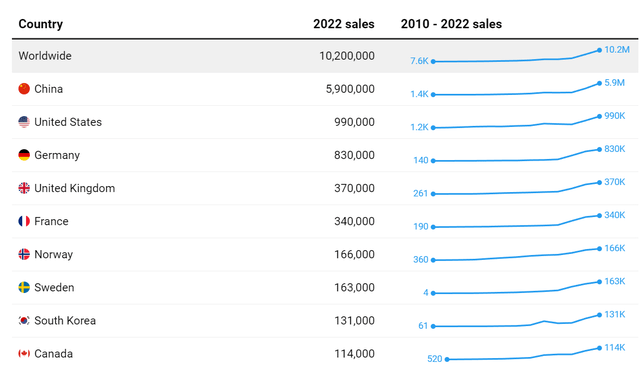Click the 2010 - 2022 sales column header

coord(451,24)
